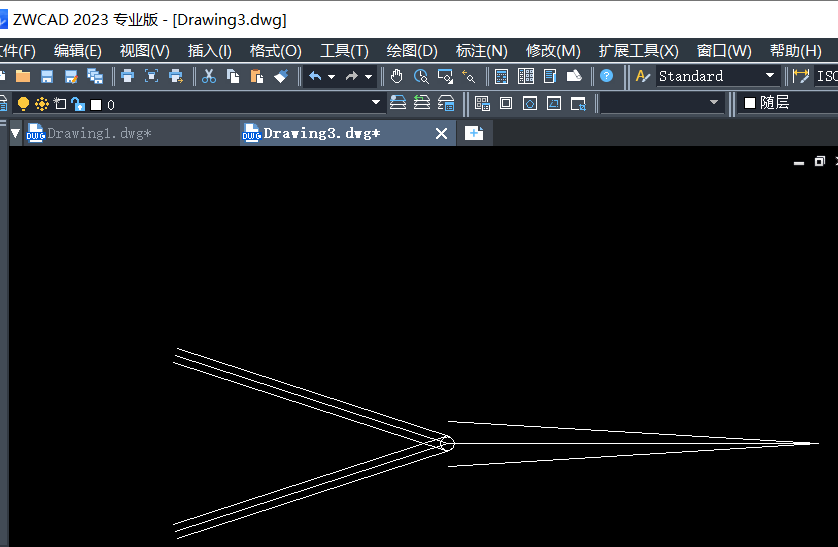The image size is (838, 547).
Task: Click the blue Help question mark
Action: coord(607,76)
